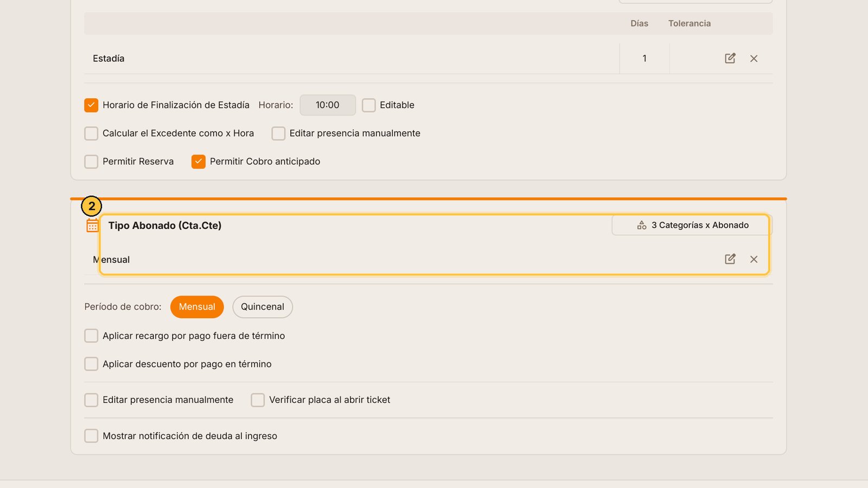This screenshot has width=868, height=488.
Task: Delete the Estadía row with the X icon
Action: [754, 59]
